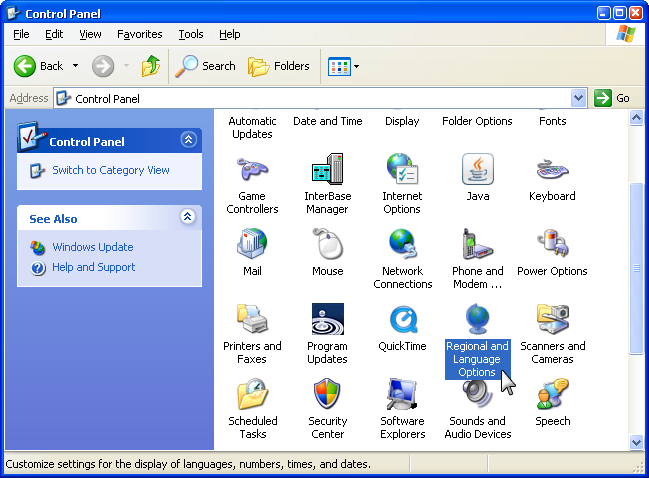649x478 pixels.
Task: Open the Mouse settings icon
Action: (x=327, y=243)
